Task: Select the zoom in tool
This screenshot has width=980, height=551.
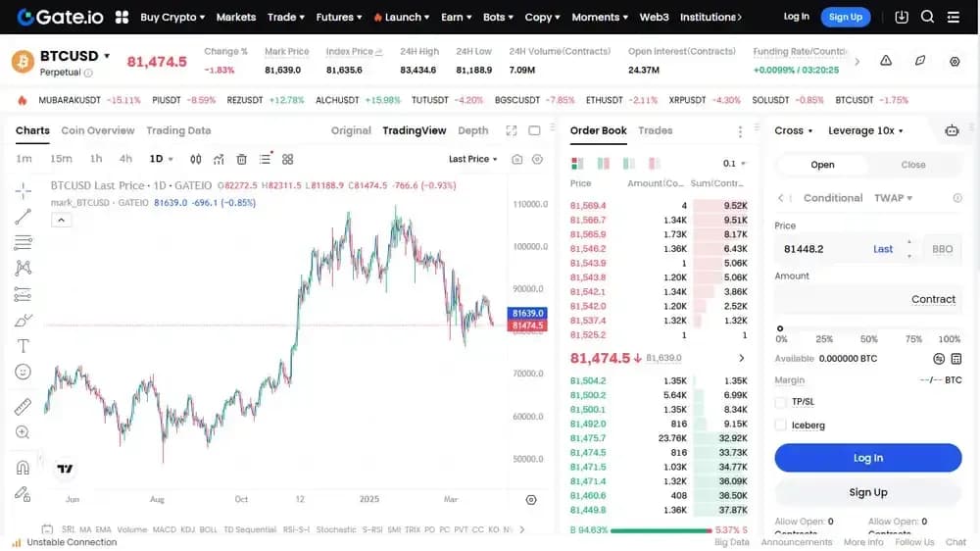Action: click(x=24, y=432)
